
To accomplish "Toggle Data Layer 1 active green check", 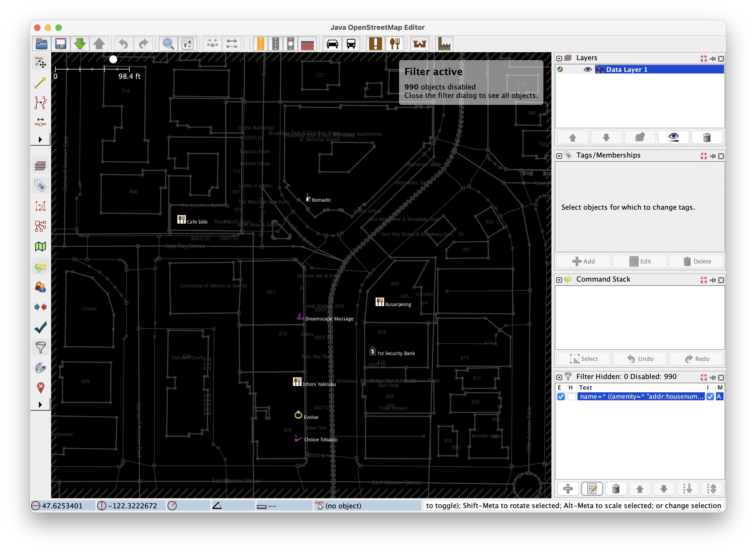I will (x=560, y=69).
